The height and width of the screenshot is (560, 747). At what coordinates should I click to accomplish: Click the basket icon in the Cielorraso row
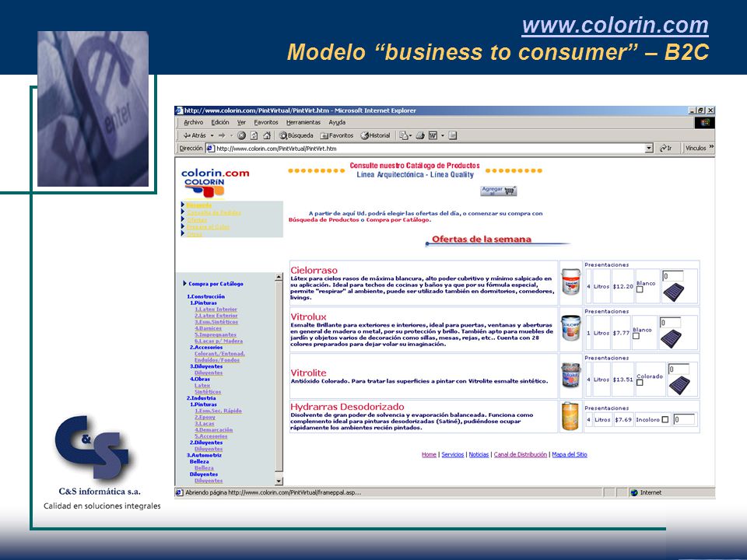[x=673, y=292]
